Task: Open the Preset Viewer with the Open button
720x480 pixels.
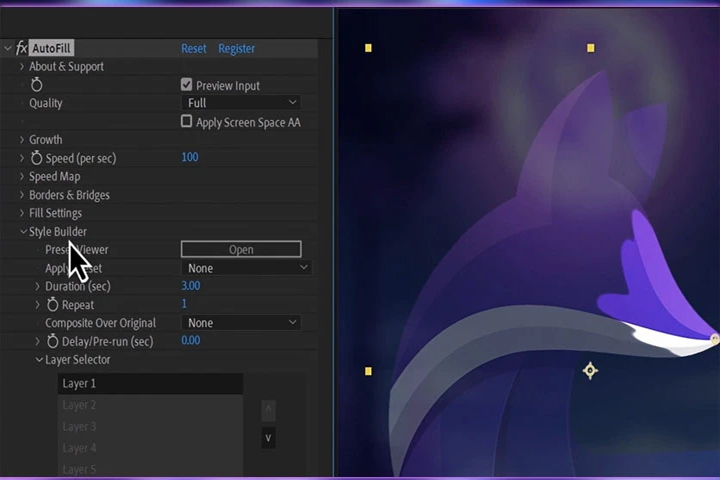Action: click(x=241, y=249)
